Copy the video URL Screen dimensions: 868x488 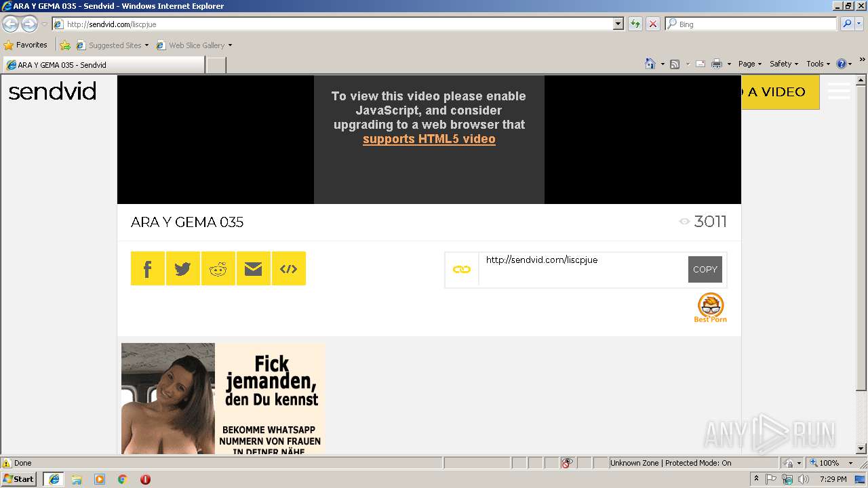705,269
